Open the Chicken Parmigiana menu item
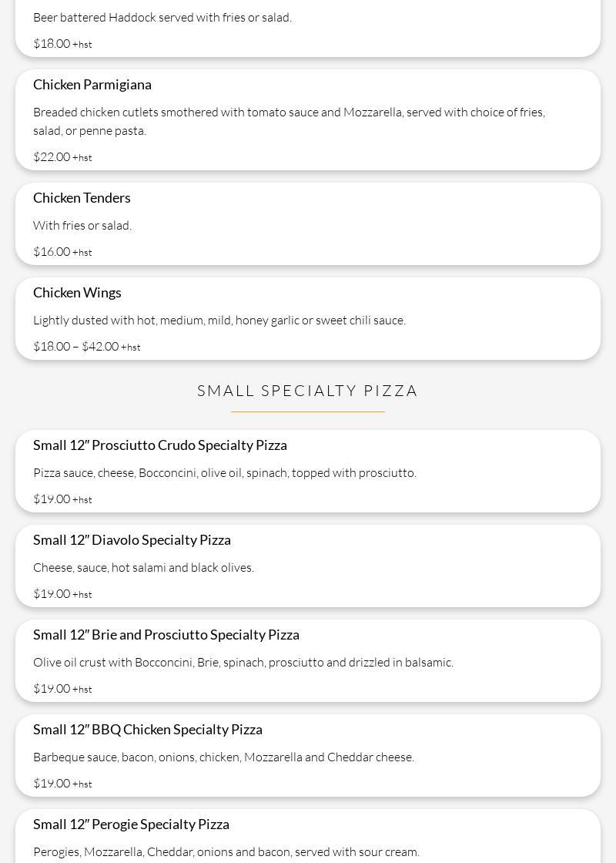Image resolution: width=616 pixels, height=863 pixels. coord(92,85)
